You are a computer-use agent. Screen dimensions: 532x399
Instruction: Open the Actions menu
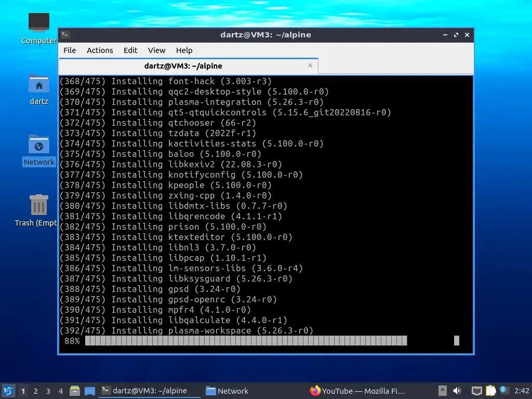[x=100, y=50]
